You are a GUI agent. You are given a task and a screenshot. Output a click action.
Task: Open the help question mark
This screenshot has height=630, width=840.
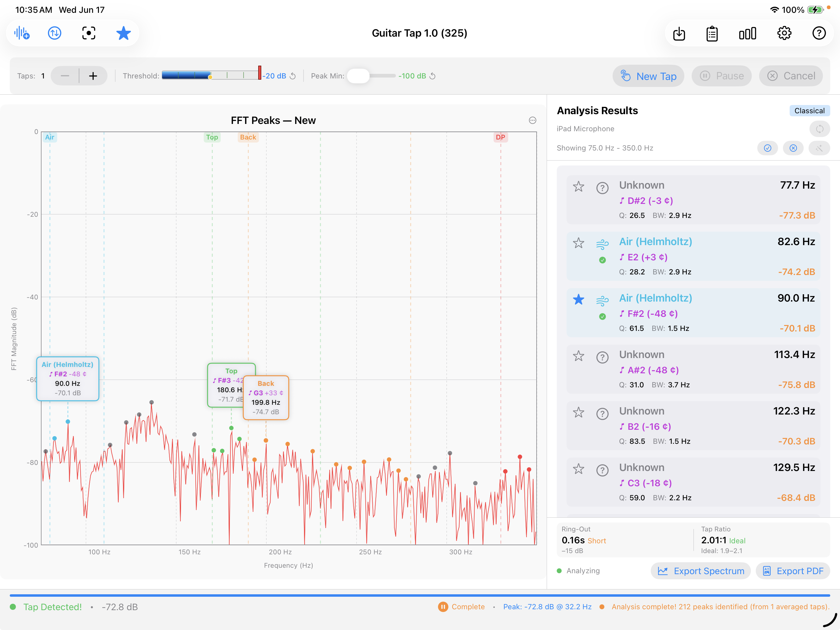click(x=819, y=33)
